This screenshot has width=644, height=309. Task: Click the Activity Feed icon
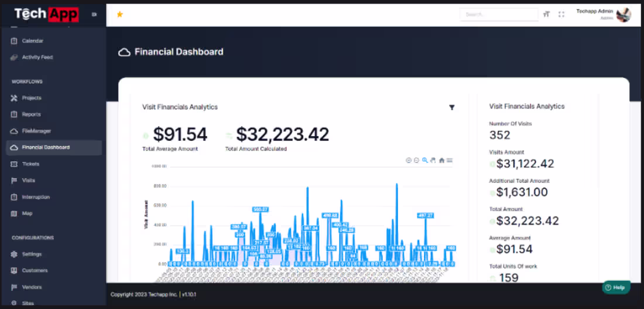14,57
